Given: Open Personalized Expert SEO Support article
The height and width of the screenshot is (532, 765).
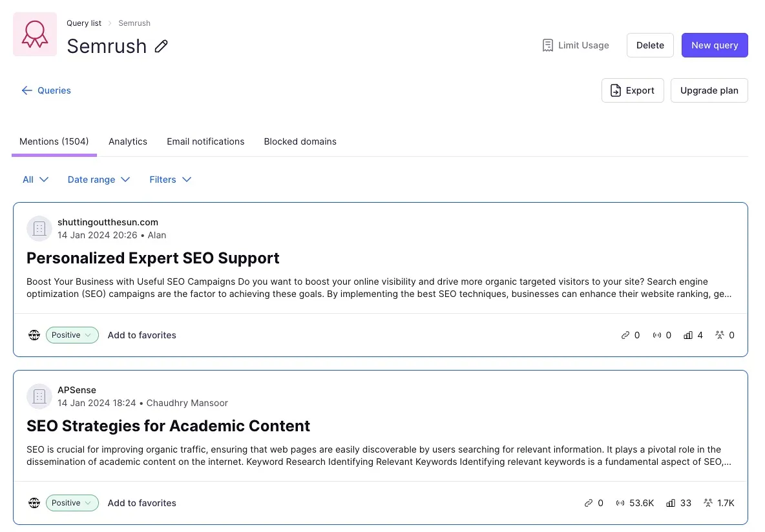Looking at the screenshot, I should click(x=152, y=258).
